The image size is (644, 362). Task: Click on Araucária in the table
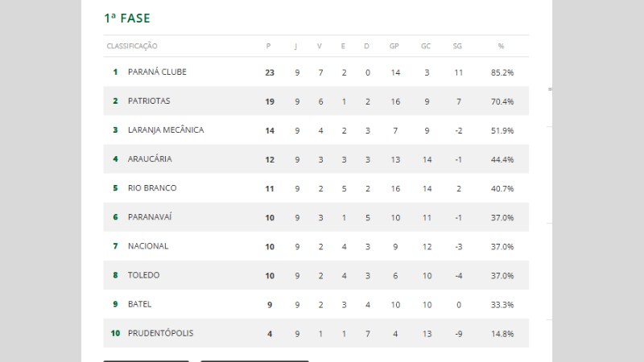[150, 159]
